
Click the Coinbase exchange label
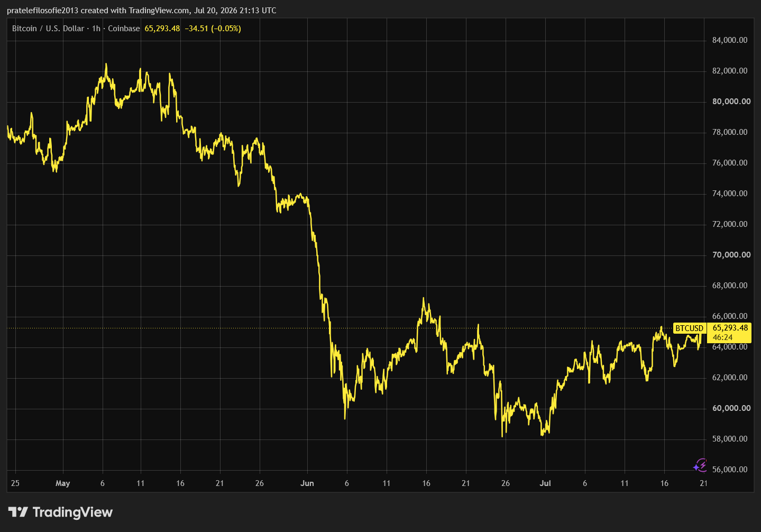point(124,29)
